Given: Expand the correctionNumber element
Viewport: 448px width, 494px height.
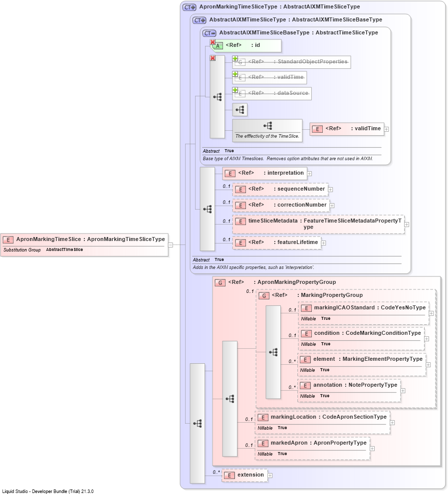Looking at the screenshot, I should point(332,206).
